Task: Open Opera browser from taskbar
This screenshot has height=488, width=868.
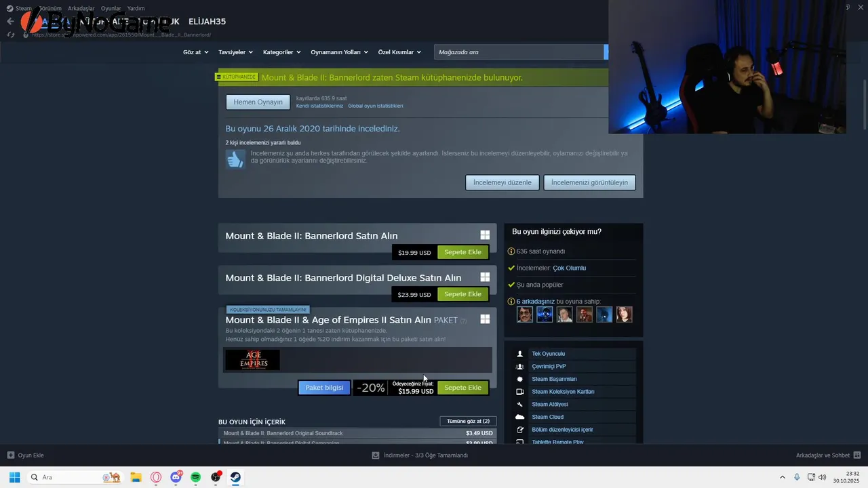Action: 156,477
